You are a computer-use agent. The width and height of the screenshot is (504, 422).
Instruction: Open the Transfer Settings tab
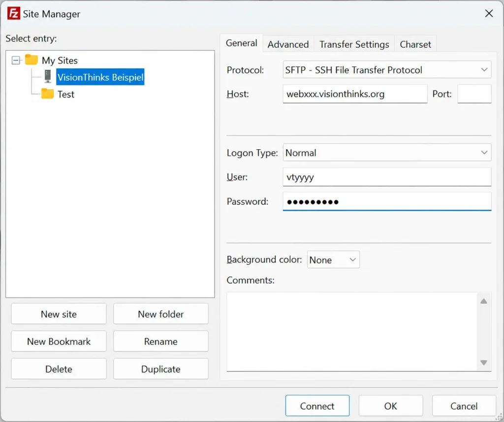tap(354, 44)
